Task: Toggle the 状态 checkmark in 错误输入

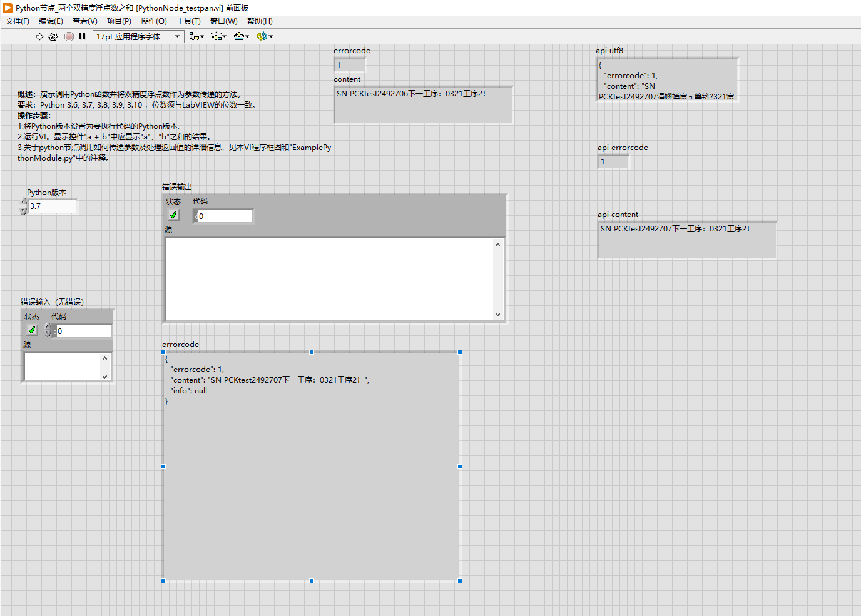Action: pos(32,330)
